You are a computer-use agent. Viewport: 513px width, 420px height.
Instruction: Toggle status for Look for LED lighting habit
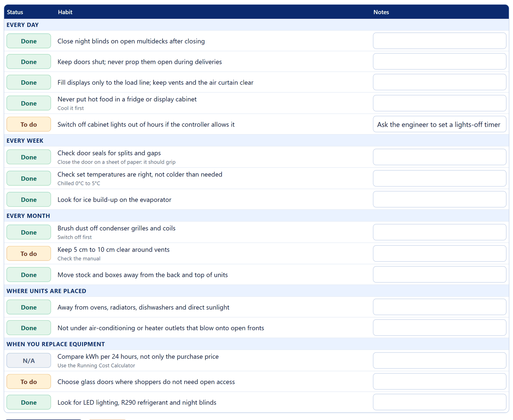29,402
